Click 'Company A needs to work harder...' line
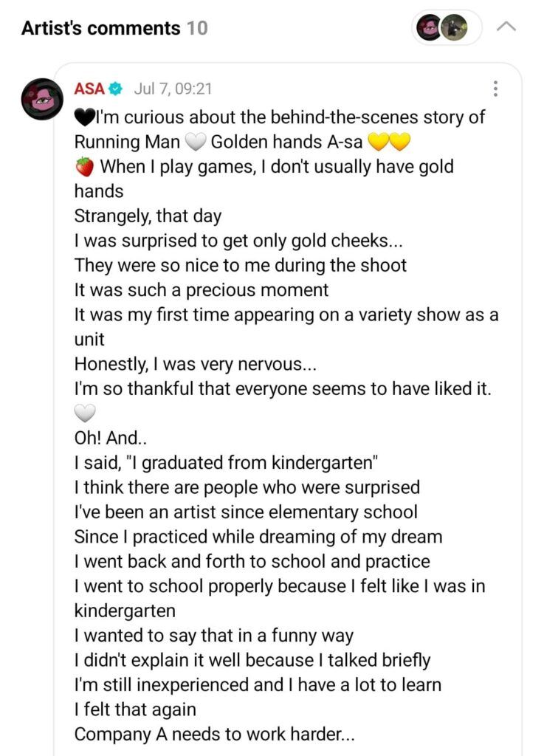 tap(214, 734)
